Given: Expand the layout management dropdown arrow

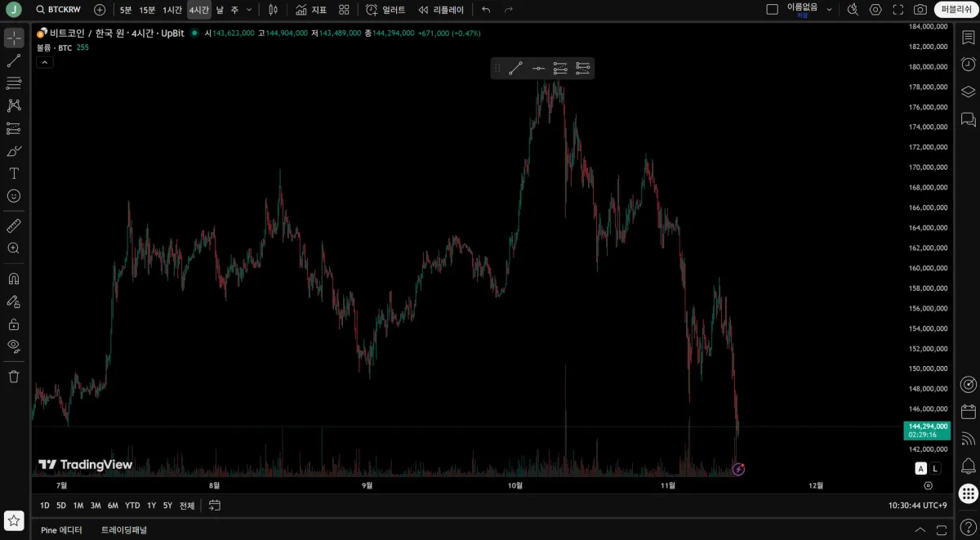Looking at the screenshot, I should click(x=830, y=10).
